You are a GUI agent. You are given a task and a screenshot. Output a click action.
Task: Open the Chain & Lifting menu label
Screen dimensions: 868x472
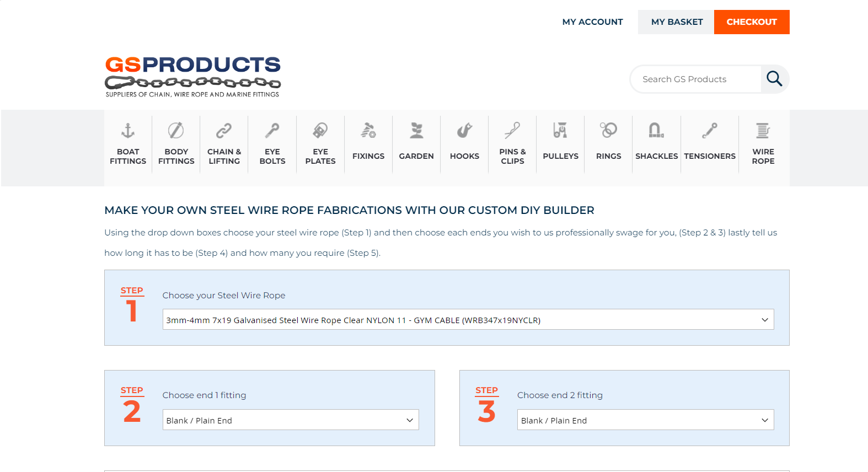click(x=224, y=157)
